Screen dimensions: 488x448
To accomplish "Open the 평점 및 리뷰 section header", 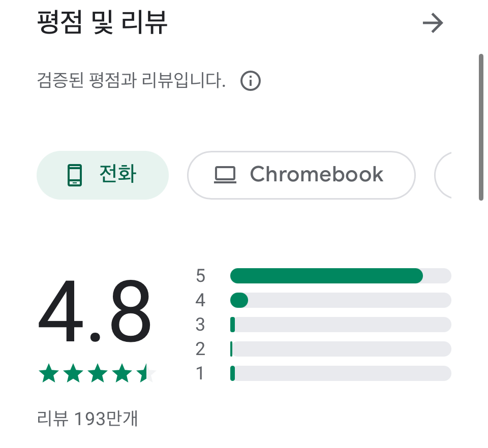I will (x=102, y=22).
